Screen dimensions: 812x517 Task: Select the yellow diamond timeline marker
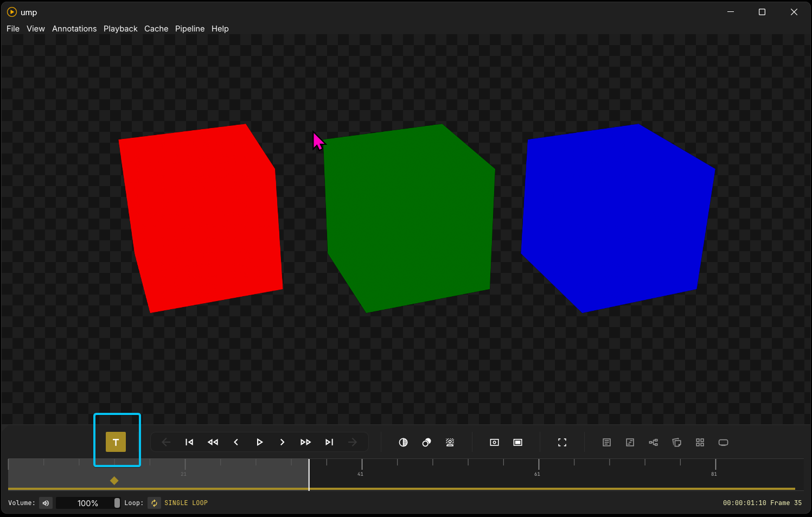point(114,481)
